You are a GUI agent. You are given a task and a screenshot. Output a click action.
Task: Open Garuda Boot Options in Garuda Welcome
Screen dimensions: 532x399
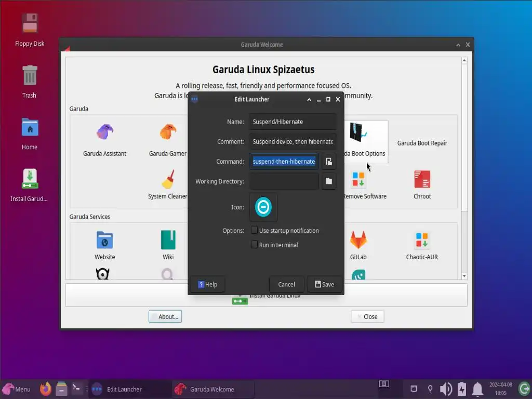coord(366,142)
